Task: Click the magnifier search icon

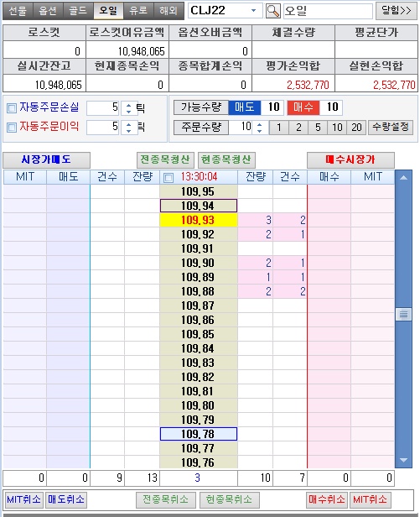Action: [x=272, y=11]
